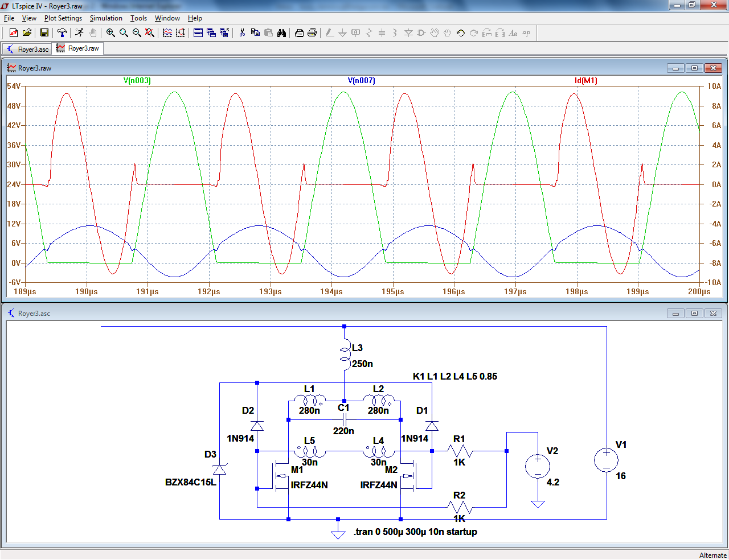Screen dimensions: 729x560
Task: Open Find with the binoculars icon
Action: (x=281, y=33)
